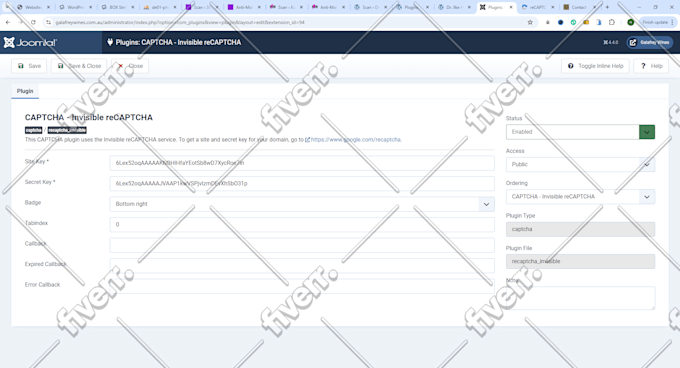Switch to the reCAPTCHA browser tab
This screenshot has height=368, width=680.
(x=538, y=7)
